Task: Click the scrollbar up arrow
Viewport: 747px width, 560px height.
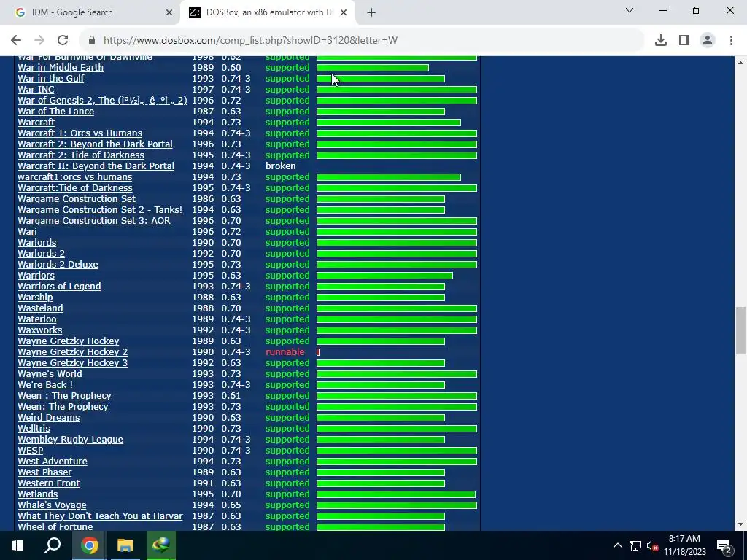Action: coord(740,63)
